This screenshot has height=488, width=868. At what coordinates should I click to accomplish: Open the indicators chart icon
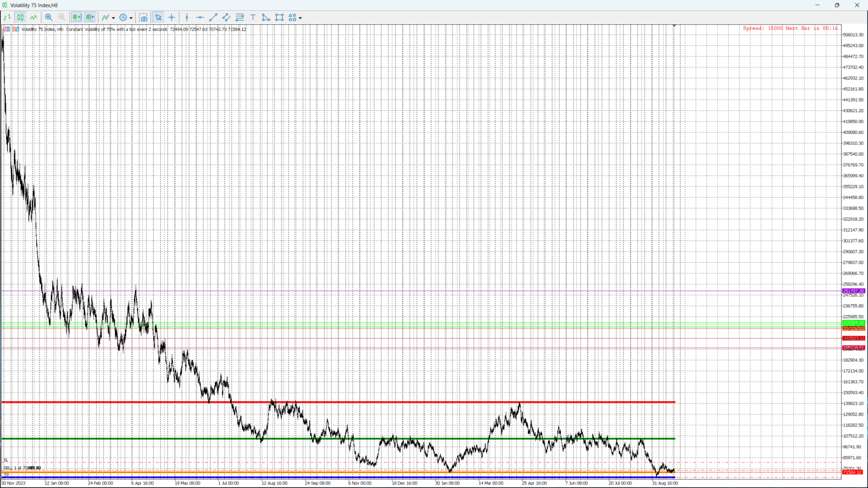(106, 18)
